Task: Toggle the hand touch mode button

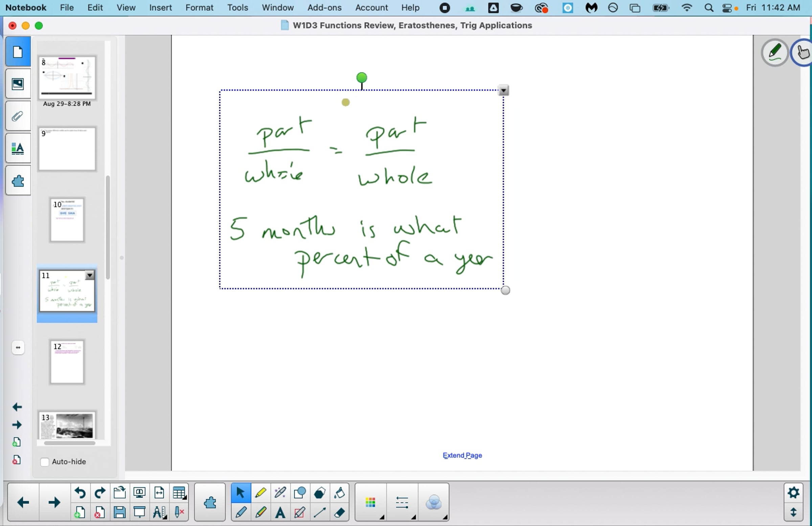Action: [803, 52]
